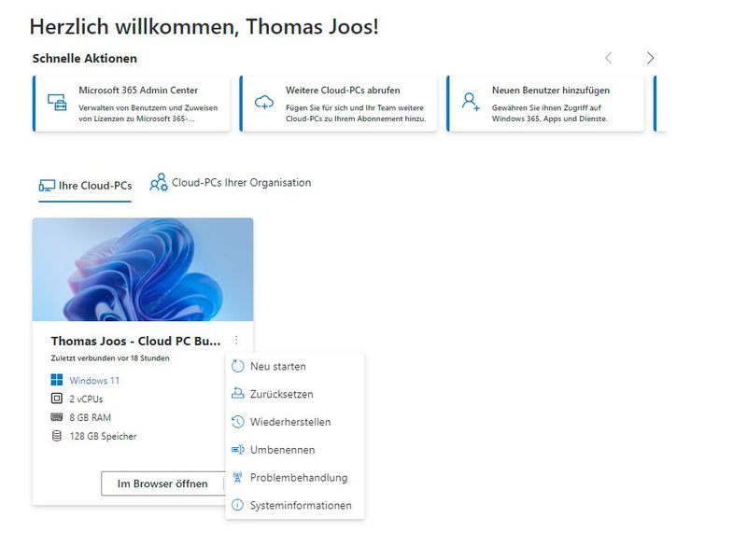Screen dimensions: 733x560
Task: Click the reset icon beside Zurücksetzen
Action: click(237, 394)
